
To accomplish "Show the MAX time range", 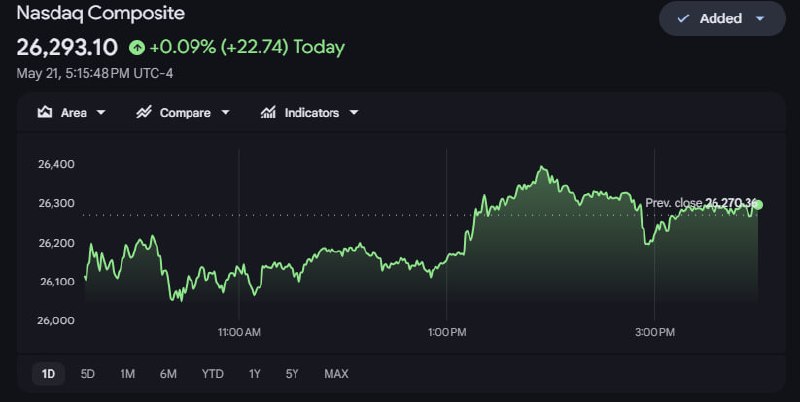I will pos(336,374).
